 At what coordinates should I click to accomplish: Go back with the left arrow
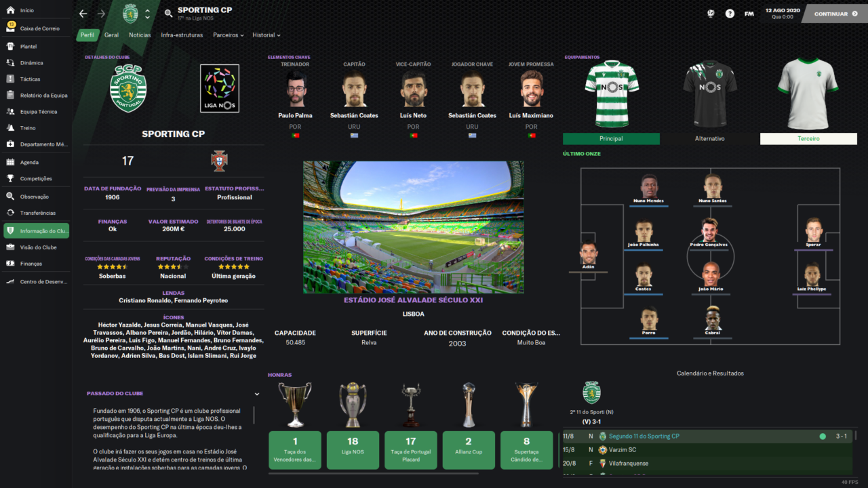coord(83,14)
